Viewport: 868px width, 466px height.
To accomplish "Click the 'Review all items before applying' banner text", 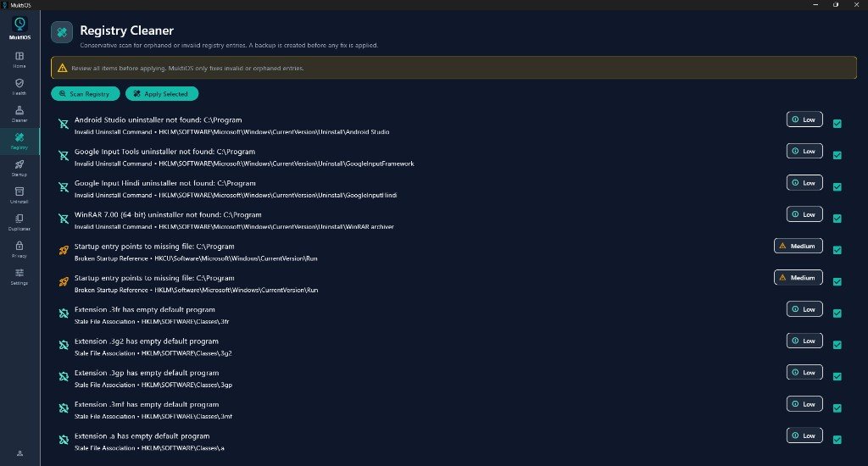I will click(x=187, y=69).
